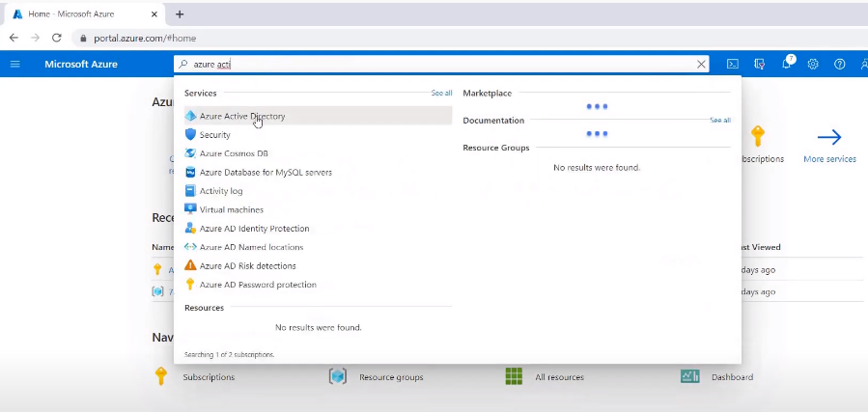The height and width of the screenshot is (412, 868).
Task: Open a new browser tab
Action: [180, 14]
